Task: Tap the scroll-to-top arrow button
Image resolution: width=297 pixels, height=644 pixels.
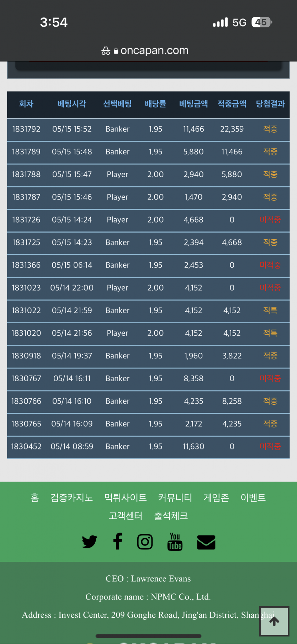Action: click(x=274, y=621)
